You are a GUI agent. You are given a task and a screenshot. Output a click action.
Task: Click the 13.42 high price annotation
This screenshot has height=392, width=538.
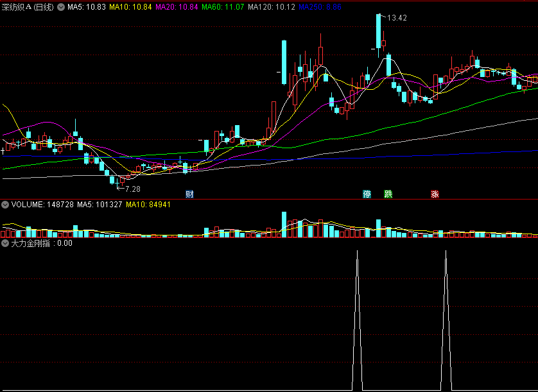[x=397, y=18]
